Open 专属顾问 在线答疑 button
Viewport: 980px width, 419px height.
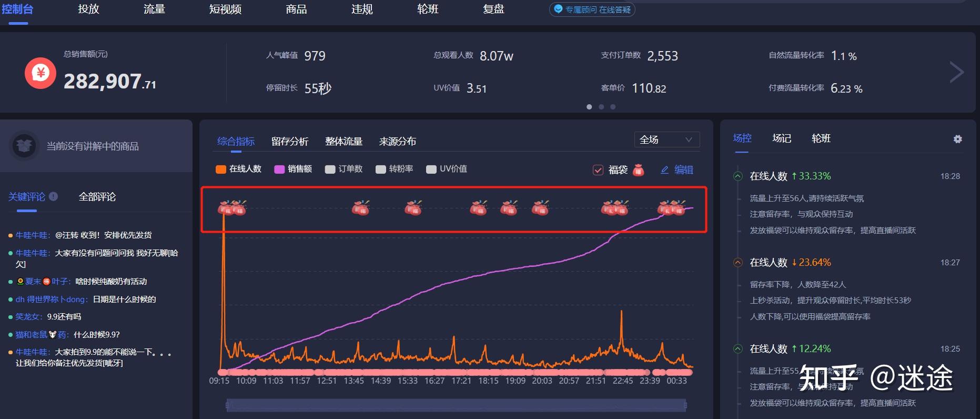pos(592,9)
